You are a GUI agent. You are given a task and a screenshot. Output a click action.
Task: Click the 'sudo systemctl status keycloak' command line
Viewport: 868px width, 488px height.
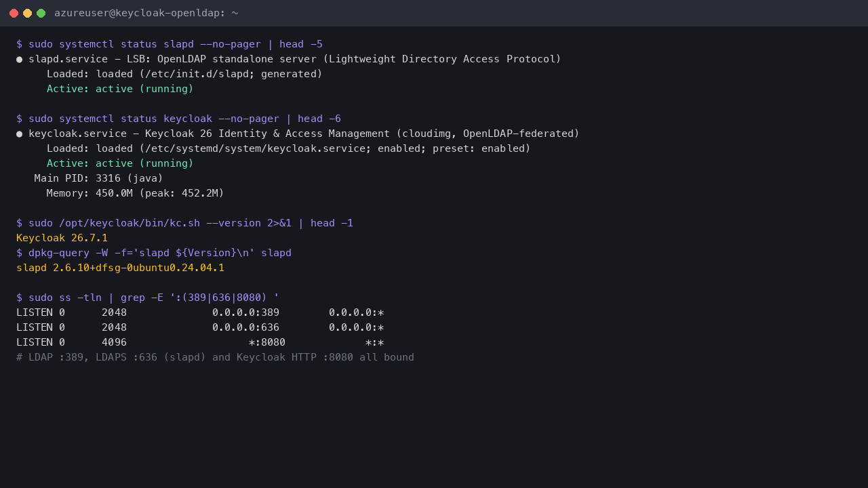[178, 119]
